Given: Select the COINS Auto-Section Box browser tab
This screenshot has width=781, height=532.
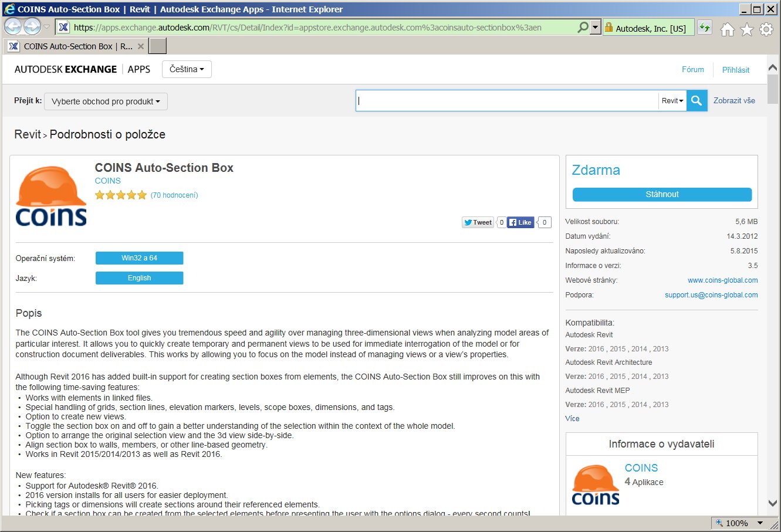Looking at the screenshot, I should pos(76,46).
